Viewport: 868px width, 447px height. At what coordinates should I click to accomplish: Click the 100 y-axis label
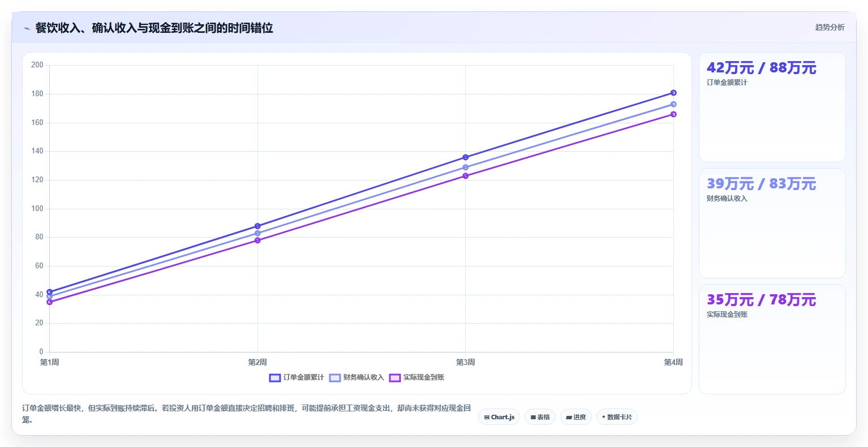tap(37, 209)
